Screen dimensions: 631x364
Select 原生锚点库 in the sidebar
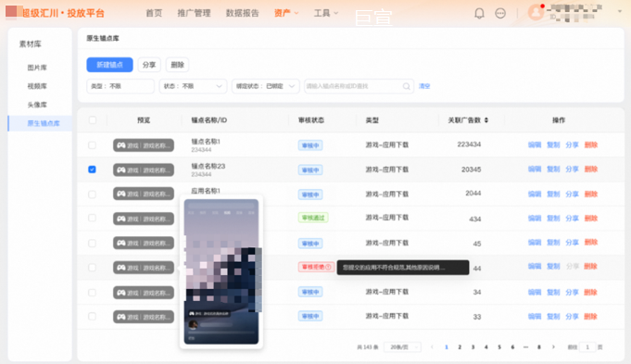coord(40,123)
